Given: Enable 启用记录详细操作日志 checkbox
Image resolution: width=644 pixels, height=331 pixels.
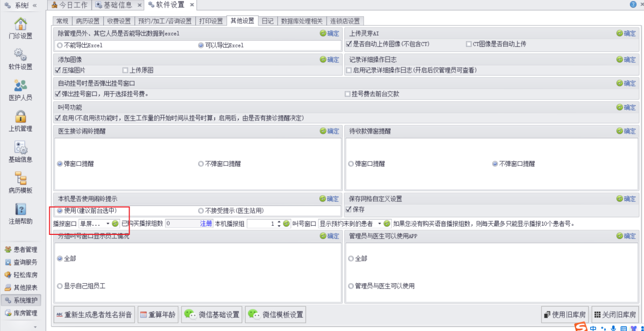Looking at the screenshot, I should [349, 70].
